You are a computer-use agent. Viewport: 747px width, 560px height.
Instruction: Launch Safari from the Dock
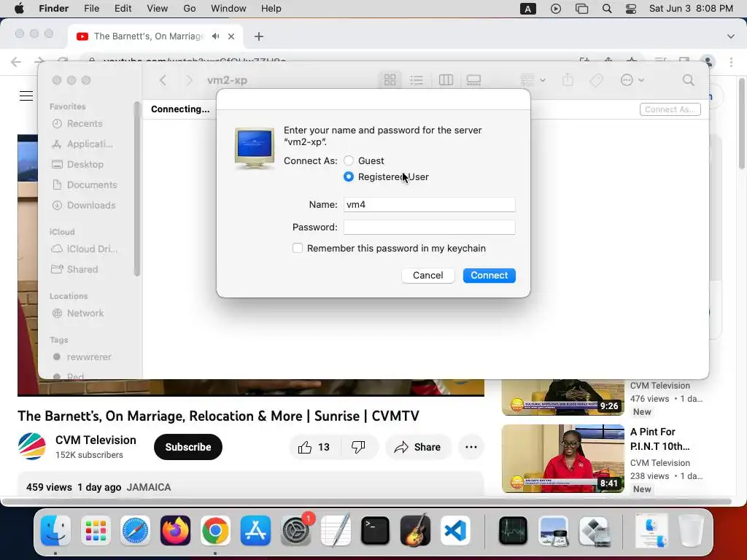[135, 531]
